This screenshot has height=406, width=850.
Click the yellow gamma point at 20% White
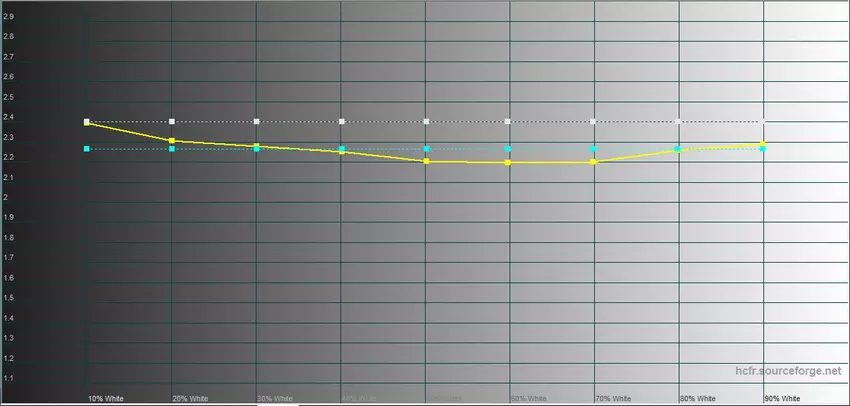click(172, 141)
